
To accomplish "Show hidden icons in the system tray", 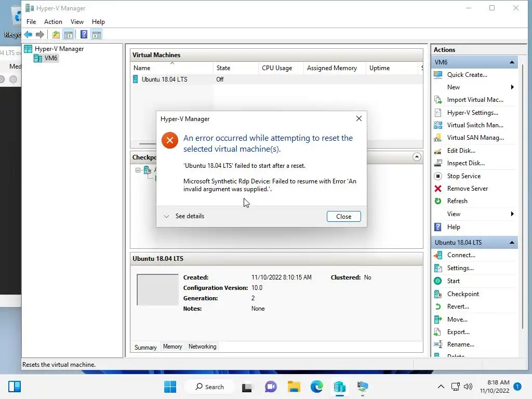I will coord(441,387).
